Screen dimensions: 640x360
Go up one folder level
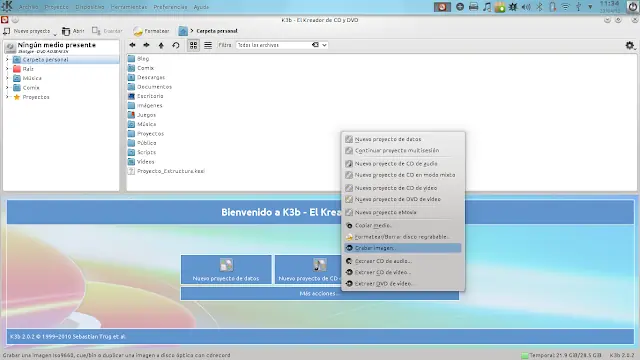pyautogui.click(x=161, y=45)
